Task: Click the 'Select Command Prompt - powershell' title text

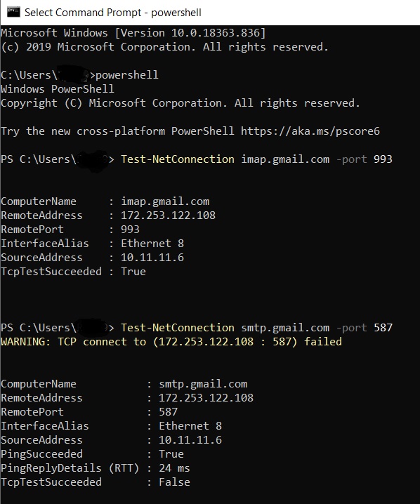Action: click(x=113, y=13)
